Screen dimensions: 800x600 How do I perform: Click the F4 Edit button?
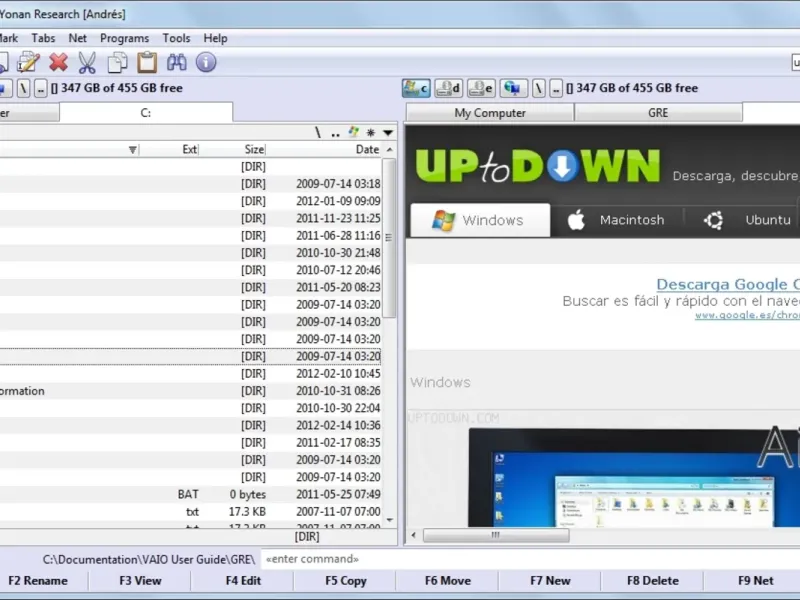point(243,581)
